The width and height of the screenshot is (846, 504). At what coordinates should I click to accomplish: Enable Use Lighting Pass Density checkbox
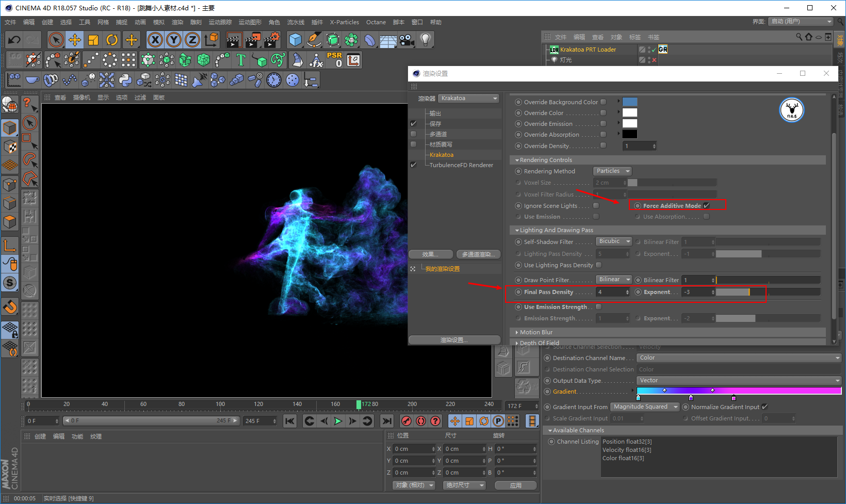click(x=599, y=265)
